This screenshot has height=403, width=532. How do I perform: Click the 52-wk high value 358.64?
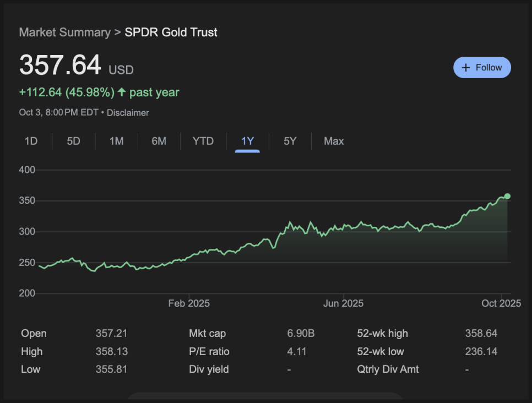click(481, 334)
